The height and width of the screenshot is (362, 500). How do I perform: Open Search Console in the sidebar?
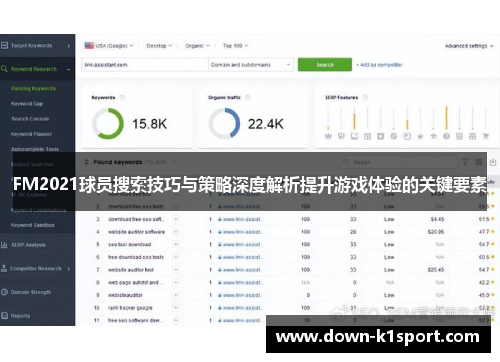coord(30,119)
